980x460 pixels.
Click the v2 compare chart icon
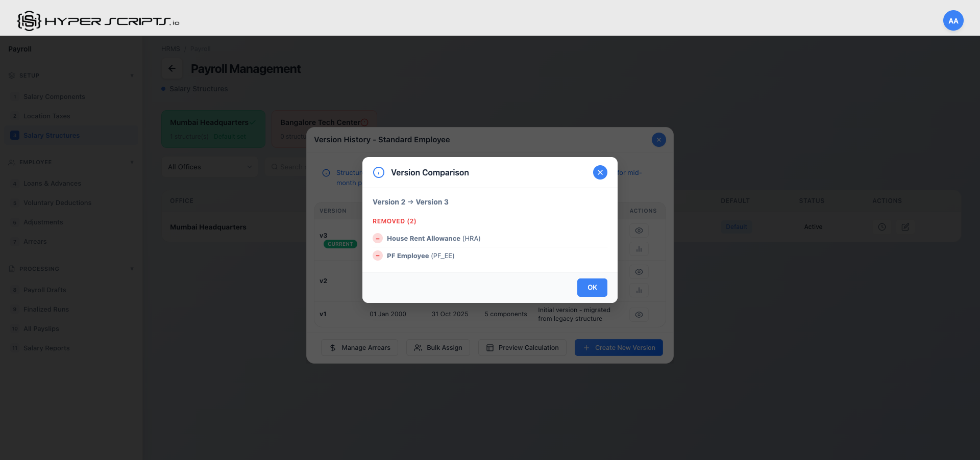coord(639,291)
